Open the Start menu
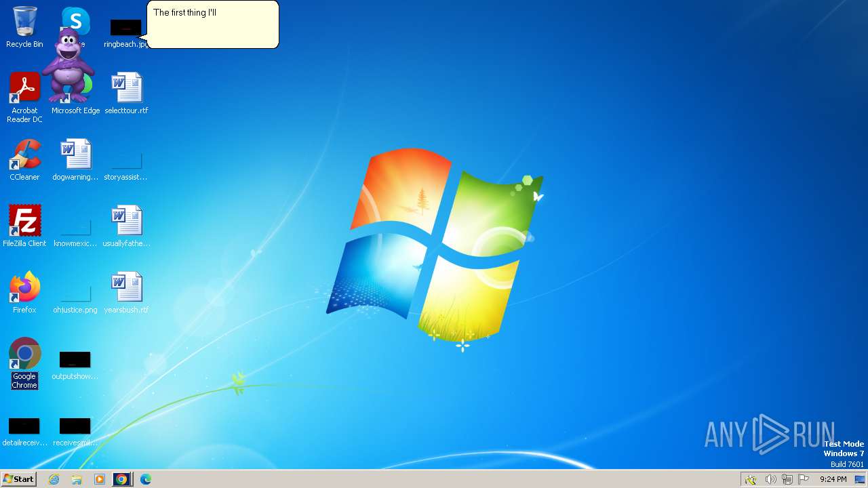Screen dimensions: 868x488 tap(19, 479)
